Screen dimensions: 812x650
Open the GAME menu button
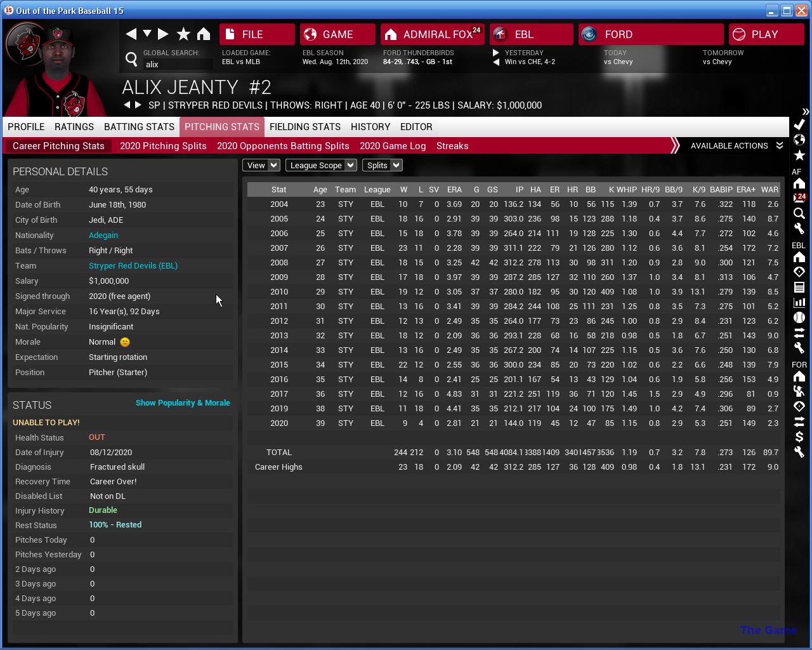point(337,34)
